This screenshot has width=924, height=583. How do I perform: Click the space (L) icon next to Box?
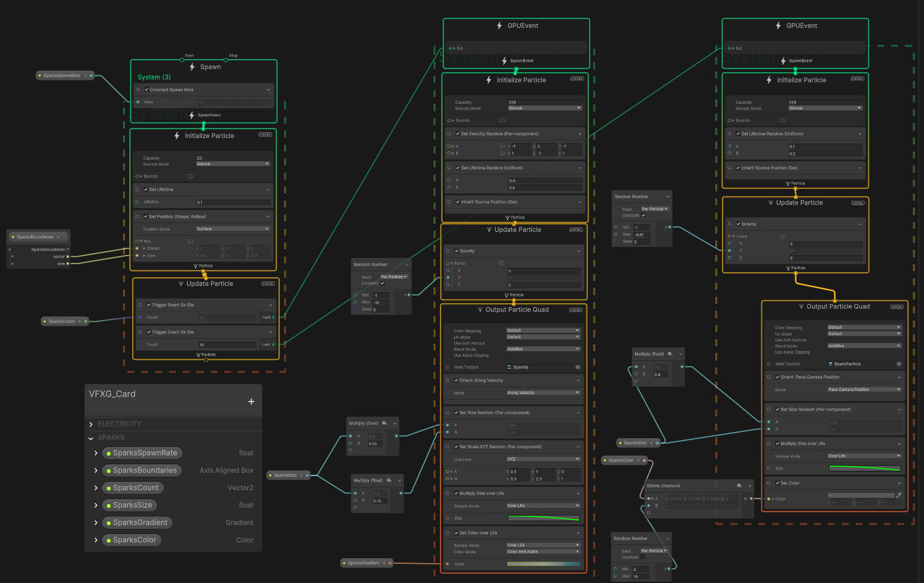(190, 241)
